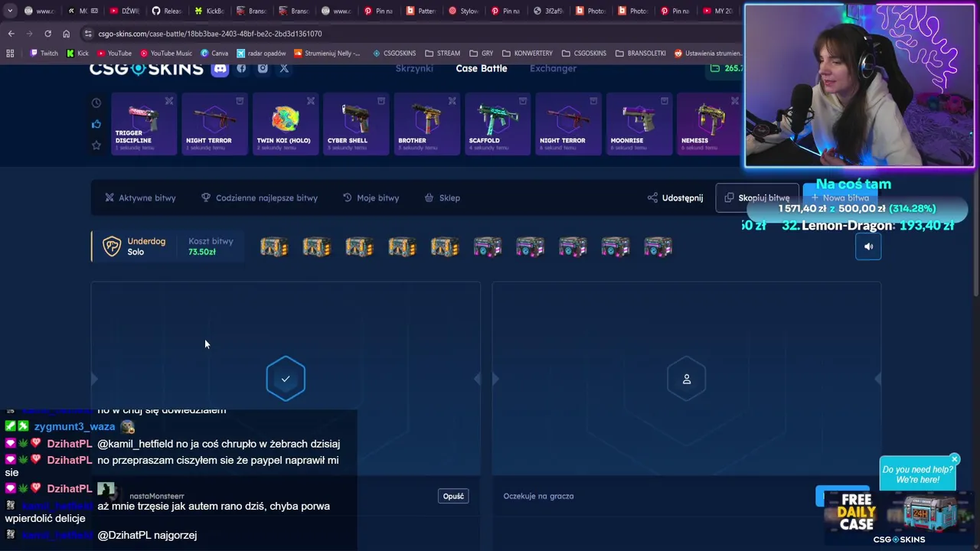The width and height of the screenshot is (980, 551).
Task: Open the tab search dropdown chevron
Action: pyautogui.click(x=10, y=11)
